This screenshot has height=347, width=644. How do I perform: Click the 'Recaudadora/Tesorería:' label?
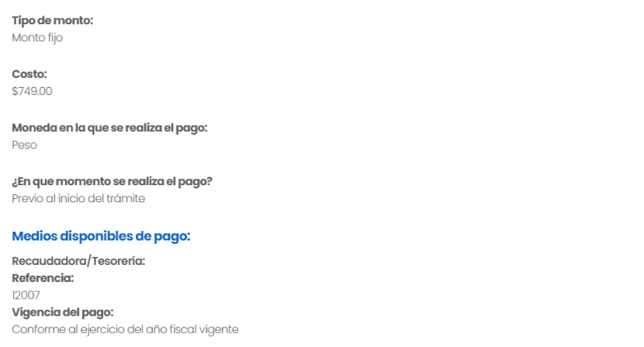click(x=78, y=262)
